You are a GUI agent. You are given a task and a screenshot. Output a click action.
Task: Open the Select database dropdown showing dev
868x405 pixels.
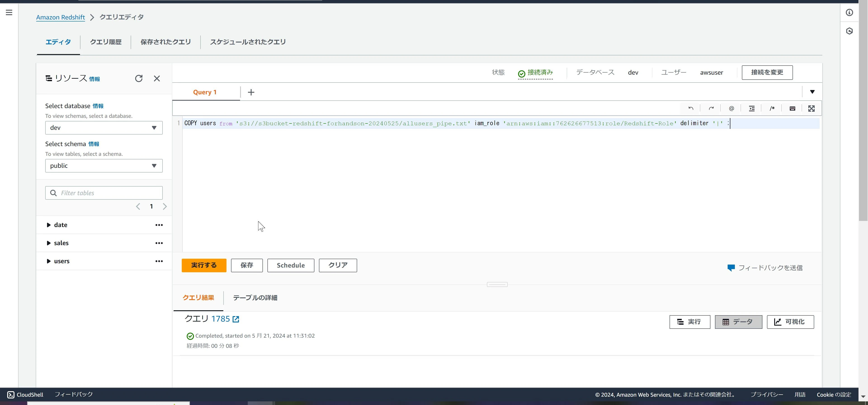104,128
